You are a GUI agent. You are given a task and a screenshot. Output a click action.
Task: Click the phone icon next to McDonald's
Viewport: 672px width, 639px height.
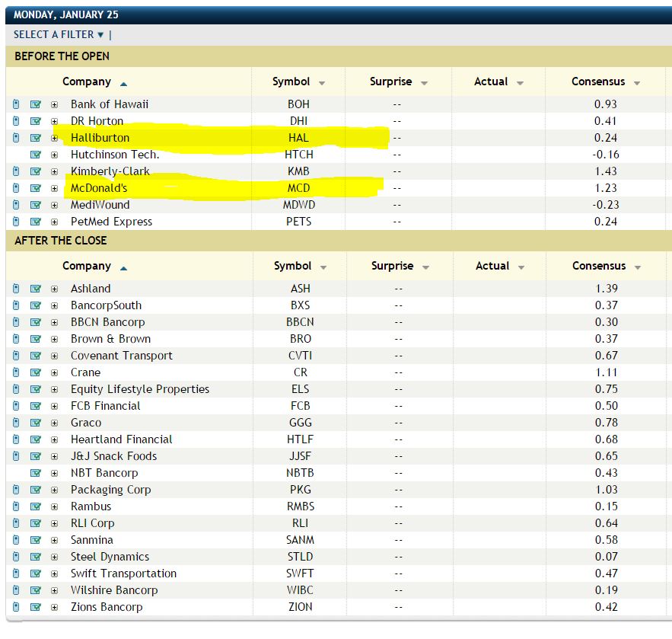point(16,188)
